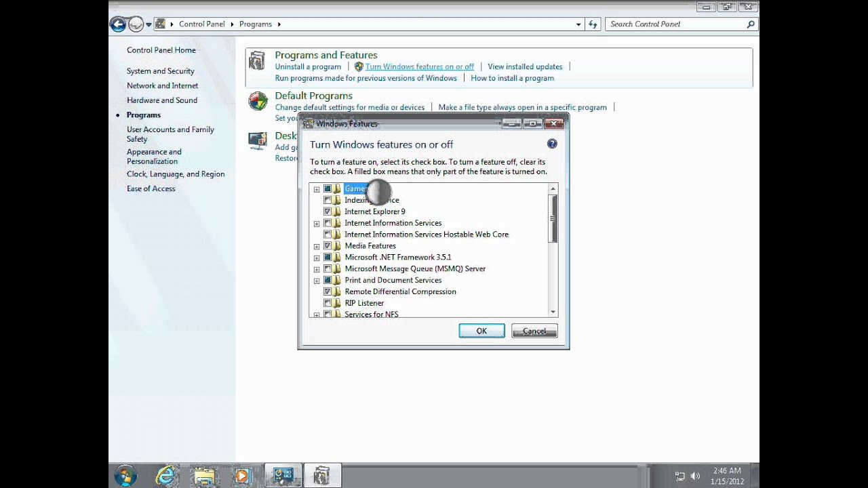Click the volume speaker tray icon
This screenshot has height=488, width=868.
point(694,476)
